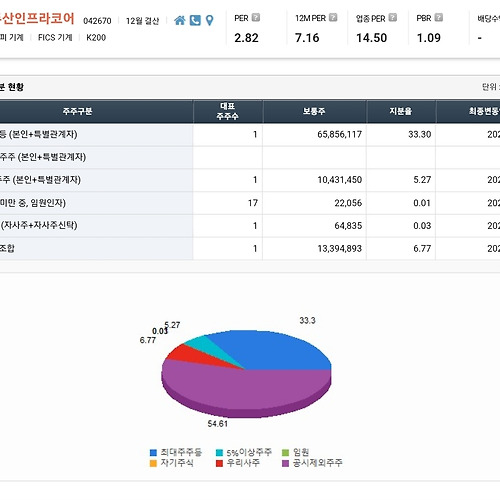Image resolution: width=500 pixels, height=500 pixels.
Task: Click the 5%이상주주 cyan legend swatch
Action: [219, 452]
